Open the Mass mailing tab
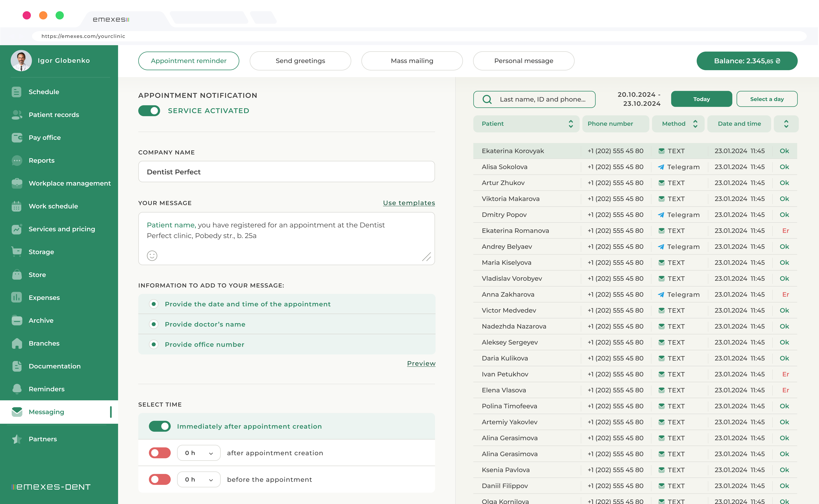 click(412, 61)
